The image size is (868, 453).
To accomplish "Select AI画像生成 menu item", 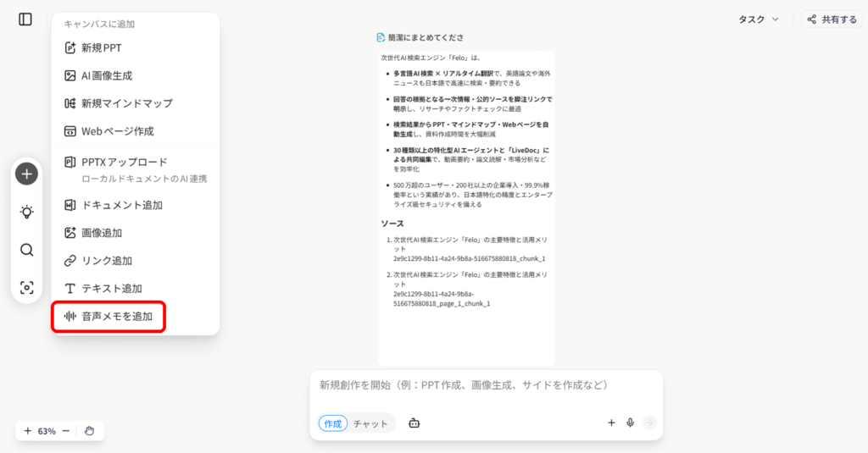I will point(107,75).
